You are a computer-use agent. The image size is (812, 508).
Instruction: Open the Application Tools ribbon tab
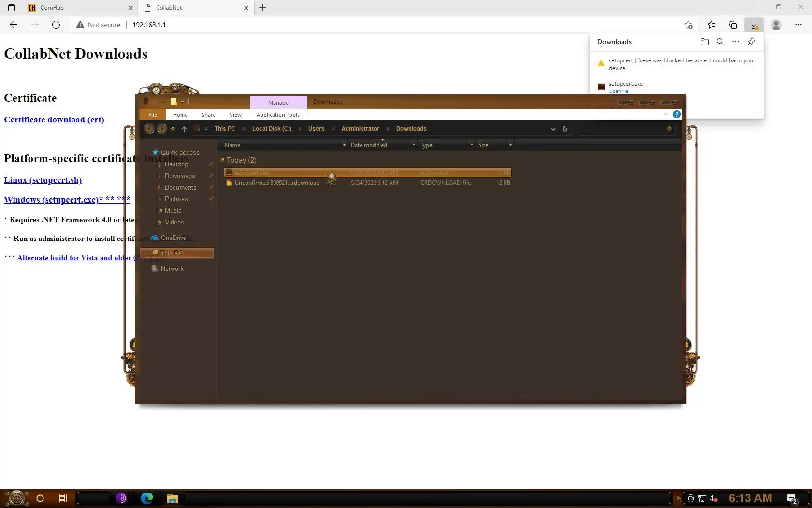click(x=278, y=115)
